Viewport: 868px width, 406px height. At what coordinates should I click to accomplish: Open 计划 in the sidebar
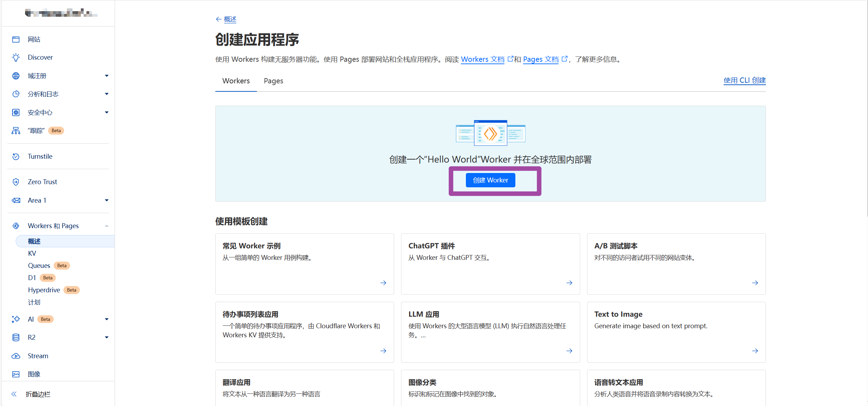coord(34,302)
